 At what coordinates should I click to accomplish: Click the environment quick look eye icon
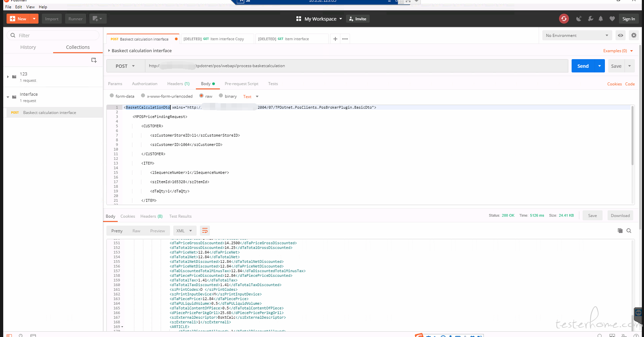pyautogui.click(x=620, y=35)
